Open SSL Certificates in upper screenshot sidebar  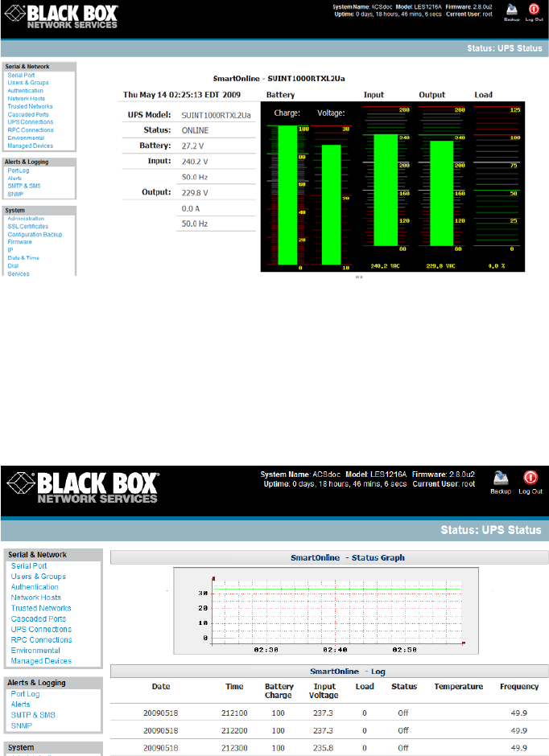(x=28, y=227)
